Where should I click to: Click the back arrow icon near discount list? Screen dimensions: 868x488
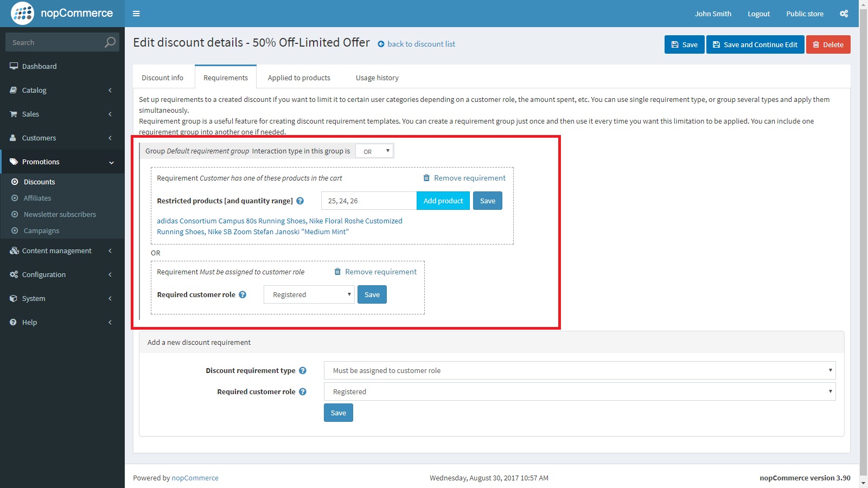(x=381, y=44)
